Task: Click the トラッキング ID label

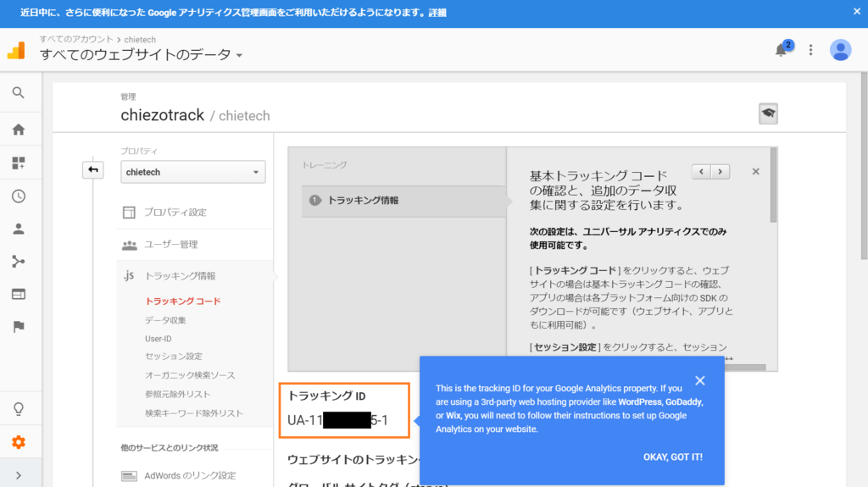Action: [x=326, y=396]
